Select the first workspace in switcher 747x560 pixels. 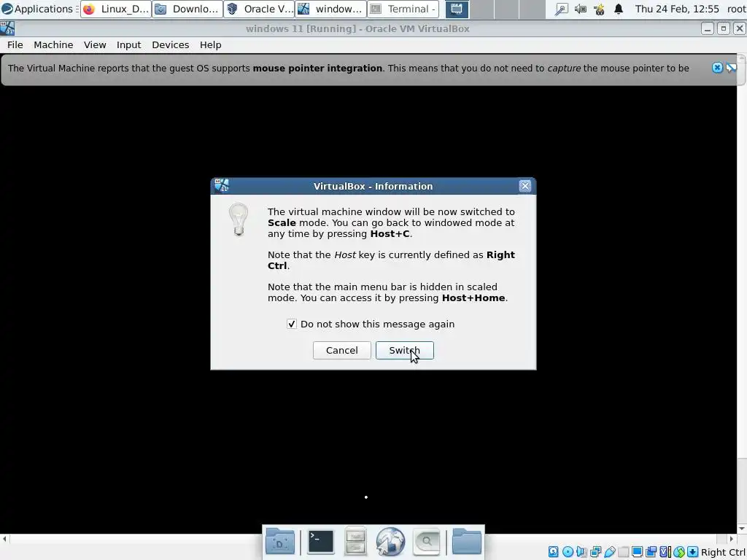(457, 9)
